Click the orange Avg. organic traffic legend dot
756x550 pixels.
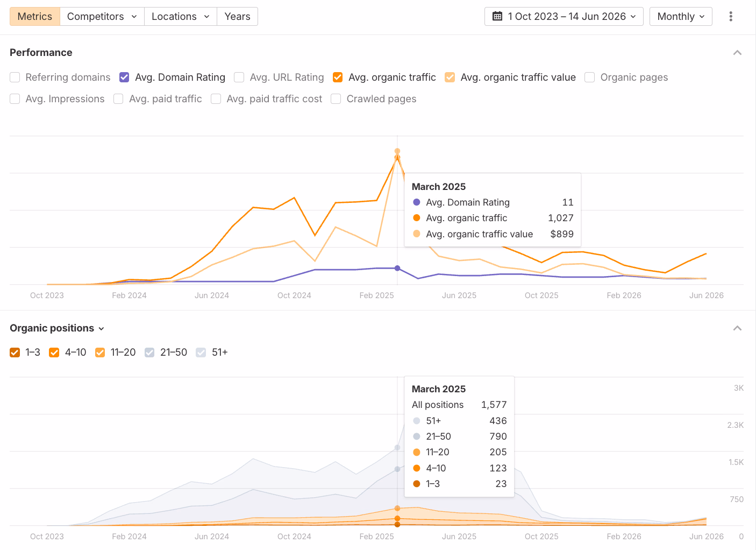(417, 218)
